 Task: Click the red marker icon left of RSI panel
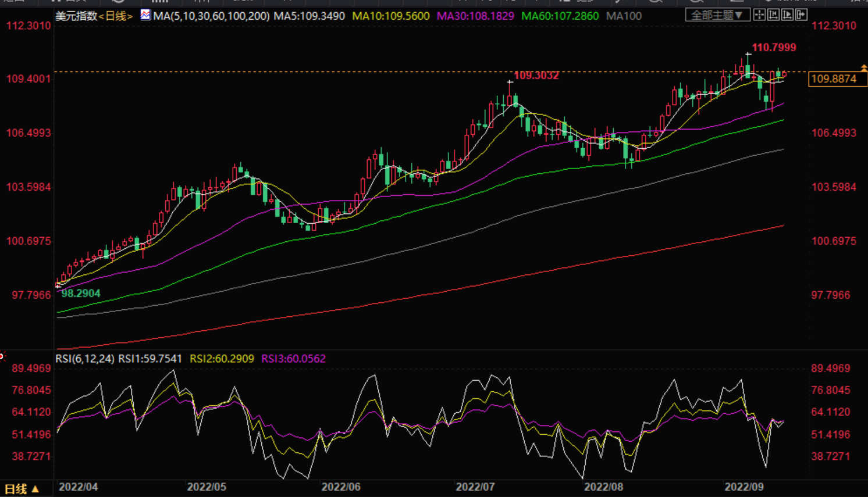coord(2,356)
